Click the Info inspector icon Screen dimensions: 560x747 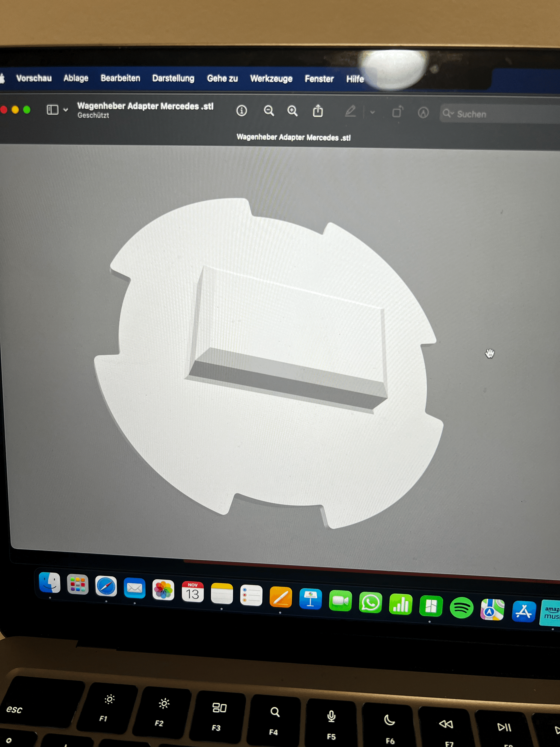tap(241, 110)
